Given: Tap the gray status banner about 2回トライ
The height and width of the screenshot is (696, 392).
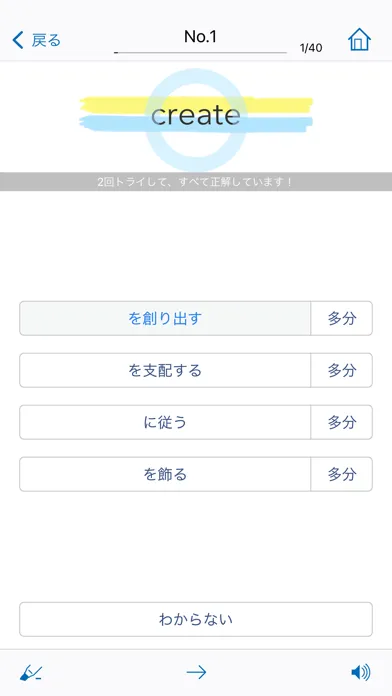Looking at the screenshot, I should 196,182.
